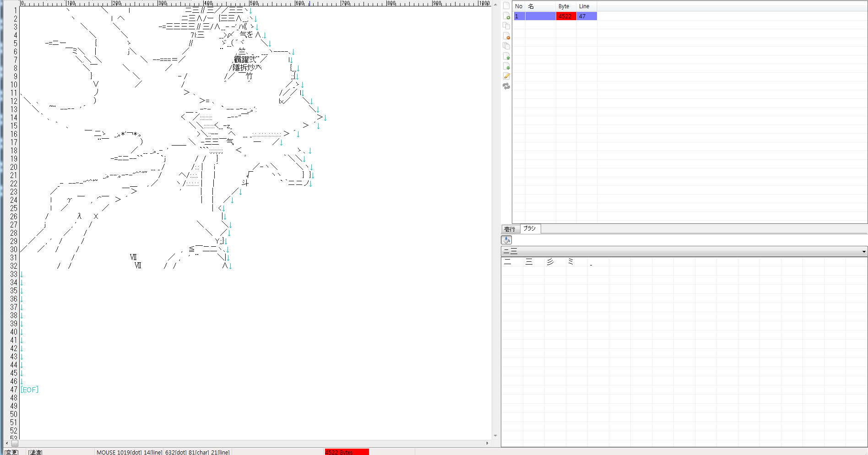Viewport: 868px width, 455px height.
Task: Select the ブラシ tab
Action: click(530, 228)
